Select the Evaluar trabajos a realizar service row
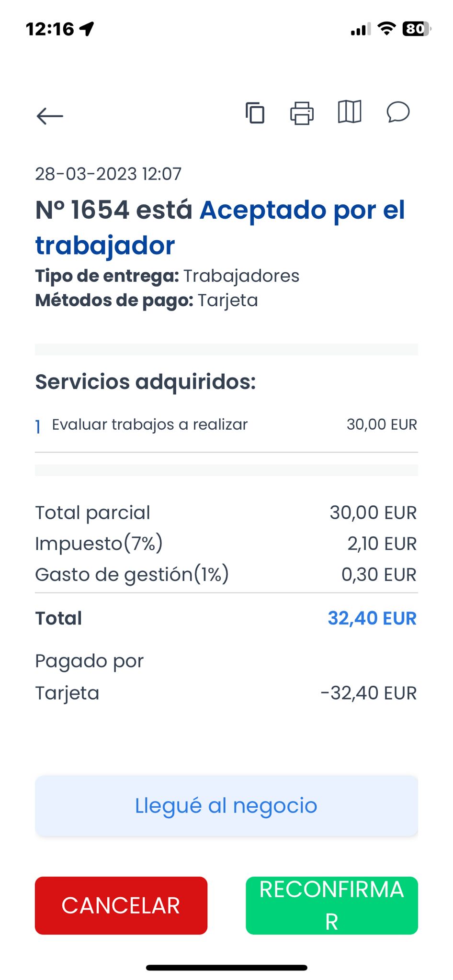This screenshot has width=453, height=980. point(226,425)
